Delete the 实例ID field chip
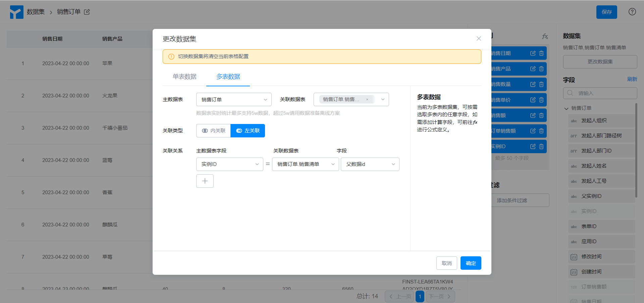 [x=541, y=146]
